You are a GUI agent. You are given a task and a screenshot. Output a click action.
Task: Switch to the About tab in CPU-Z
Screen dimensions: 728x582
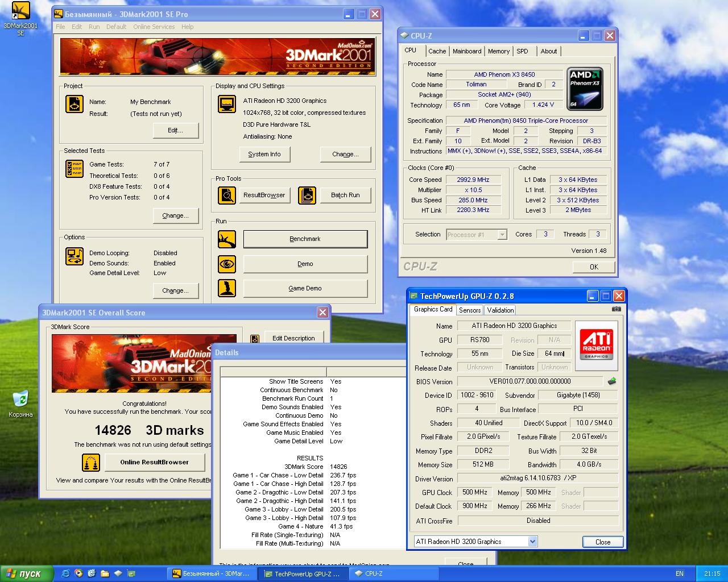tap(549, 51)
